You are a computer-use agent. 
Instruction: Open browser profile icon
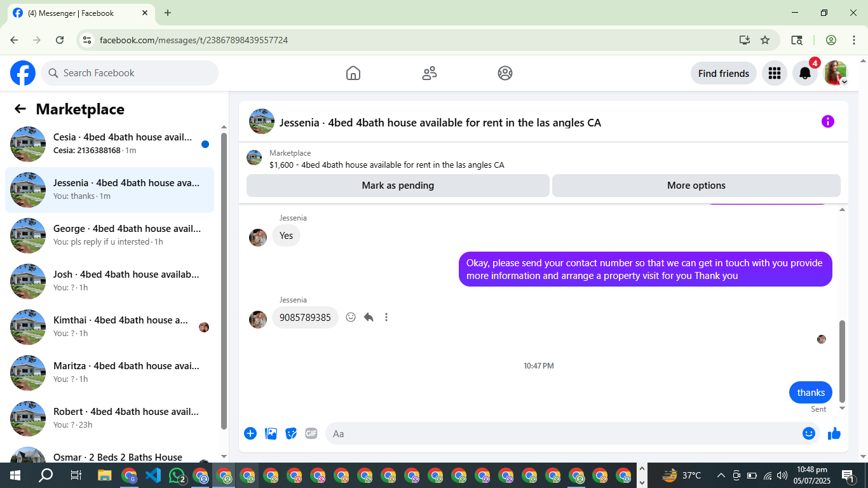pos(831,40)
